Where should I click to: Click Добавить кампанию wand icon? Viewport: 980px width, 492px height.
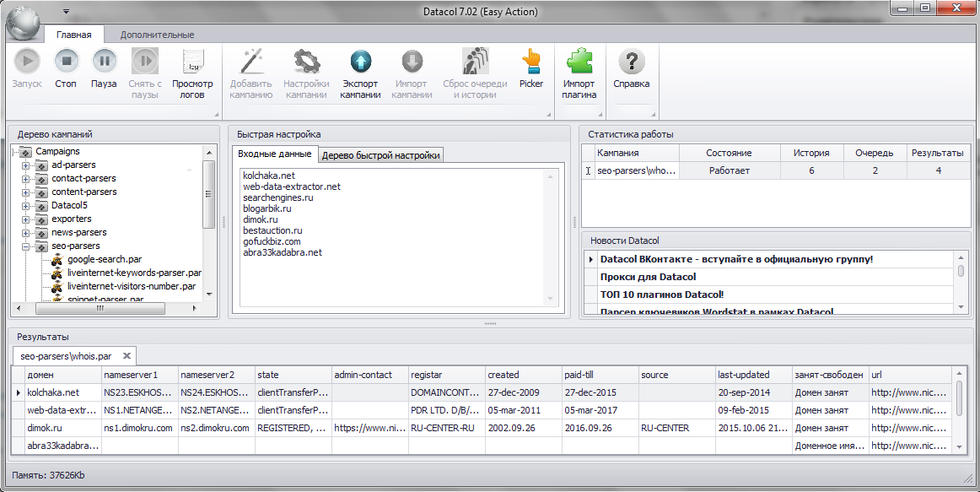pos(250,62)
